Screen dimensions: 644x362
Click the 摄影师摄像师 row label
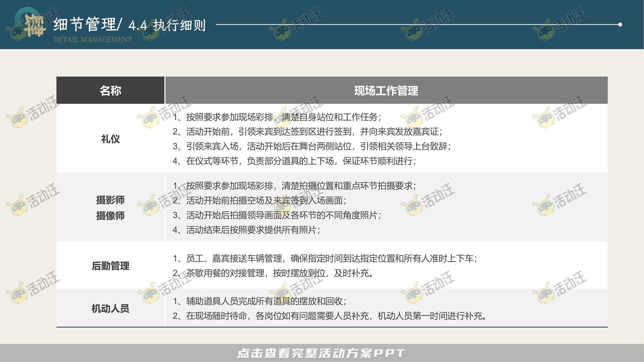[x=110, y=208]
